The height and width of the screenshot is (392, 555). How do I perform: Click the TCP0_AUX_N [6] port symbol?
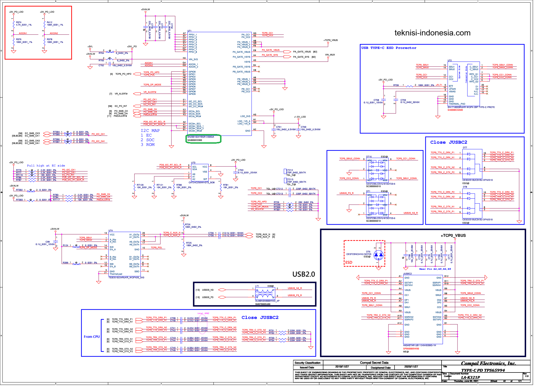pos(249,234)
